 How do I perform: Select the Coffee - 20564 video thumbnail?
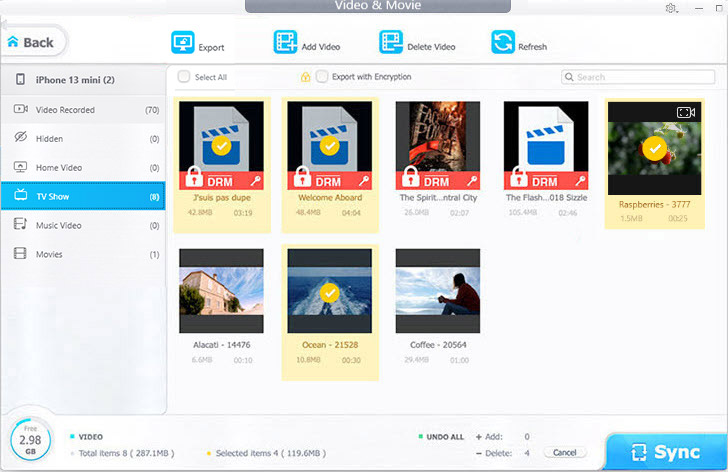(x=438, y=292)
